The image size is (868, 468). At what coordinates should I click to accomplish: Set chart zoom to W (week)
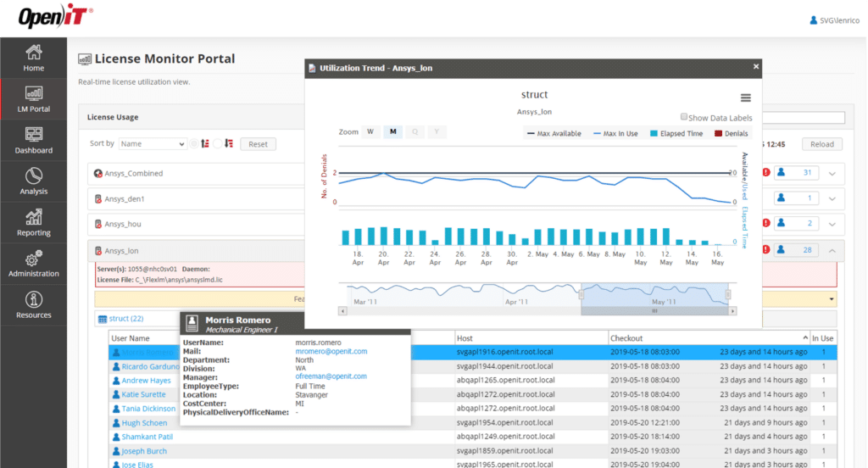click(x=370, y=132)
